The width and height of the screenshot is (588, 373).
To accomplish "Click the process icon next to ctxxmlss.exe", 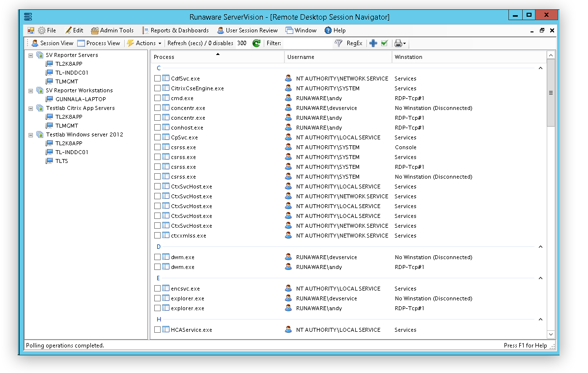I will pos(166,236).
